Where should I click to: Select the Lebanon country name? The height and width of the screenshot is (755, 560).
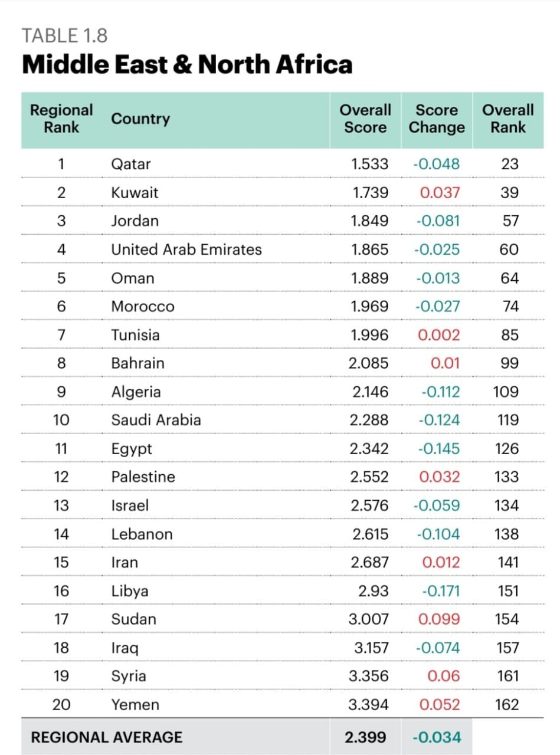click(x=142, y=534)
